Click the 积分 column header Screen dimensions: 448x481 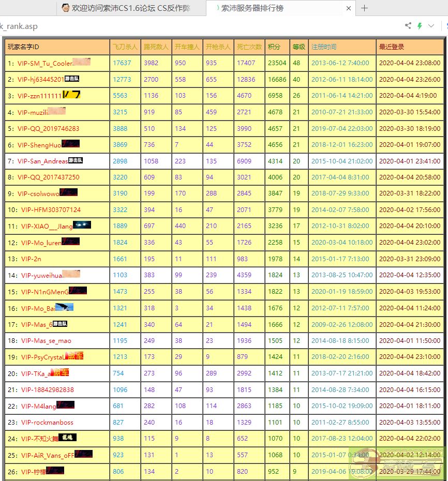(x=274, y=47)
